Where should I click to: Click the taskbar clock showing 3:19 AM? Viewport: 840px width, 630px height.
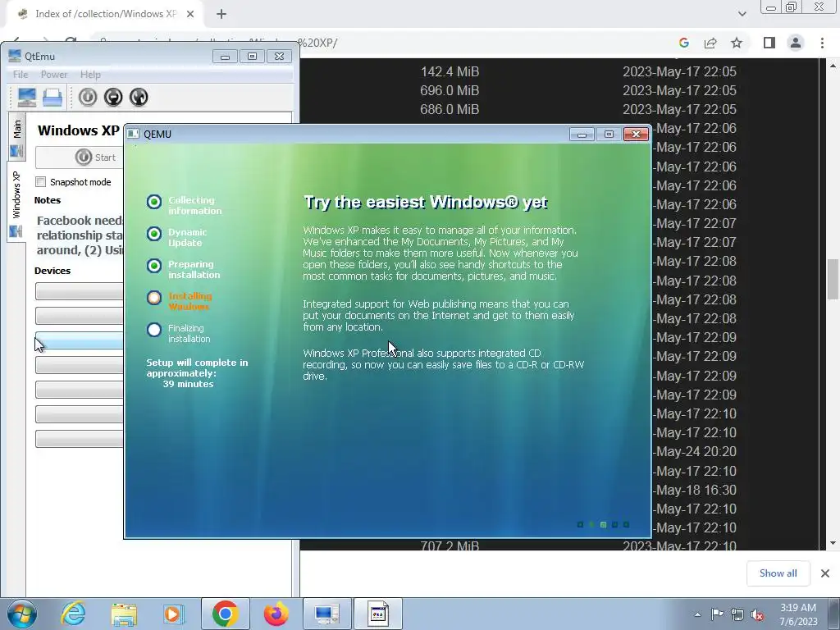(x=798, y=614)
